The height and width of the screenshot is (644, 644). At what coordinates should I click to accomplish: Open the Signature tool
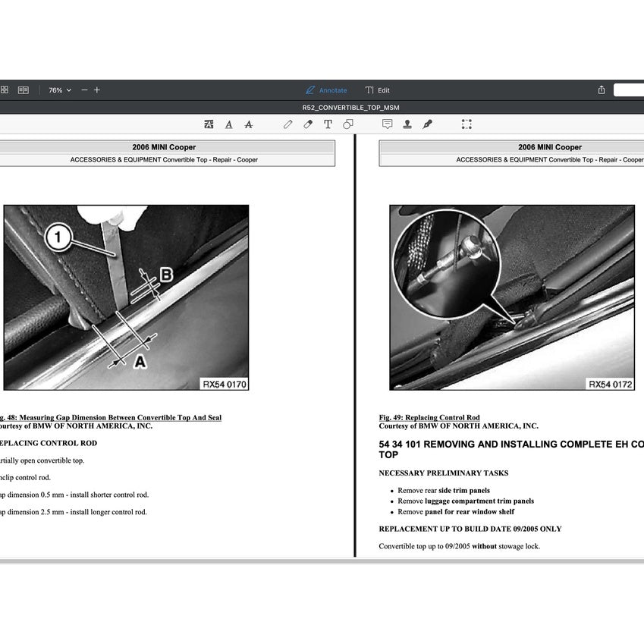coord(426,124)
